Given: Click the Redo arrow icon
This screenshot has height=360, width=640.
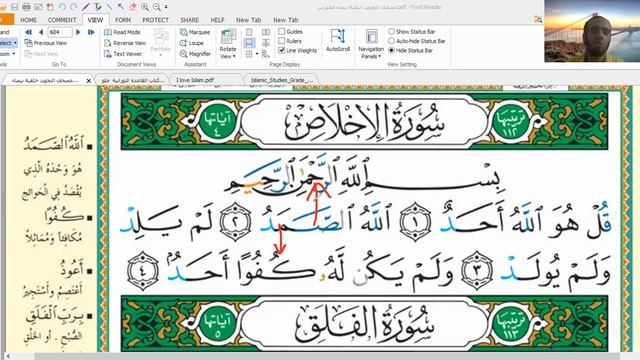Looking at the screenshot, I should pos(73,7).
